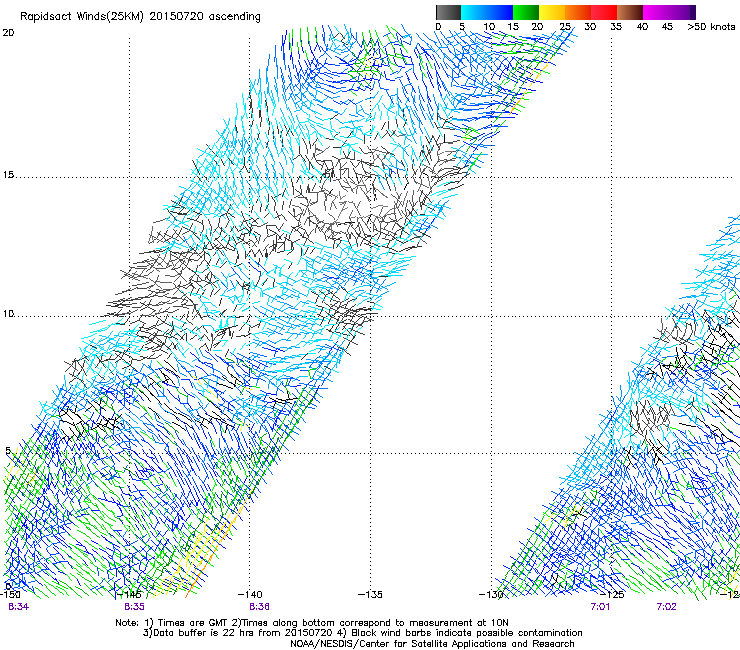Click the gray 0-5 knots legend segment
Viewport: 740px width, 650px height.
pos(448,12)
